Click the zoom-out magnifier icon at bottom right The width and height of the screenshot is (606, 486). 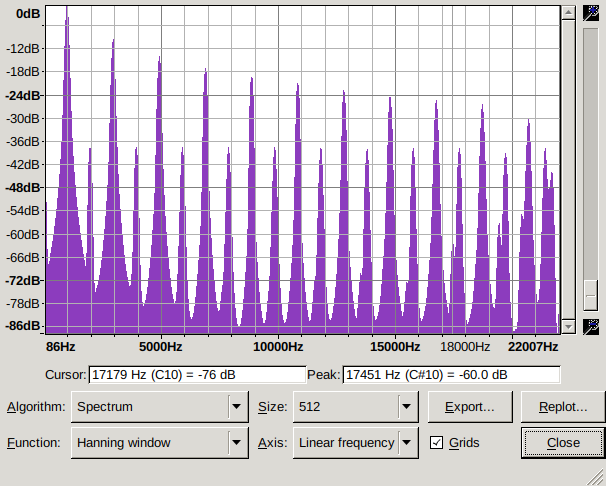591,326
